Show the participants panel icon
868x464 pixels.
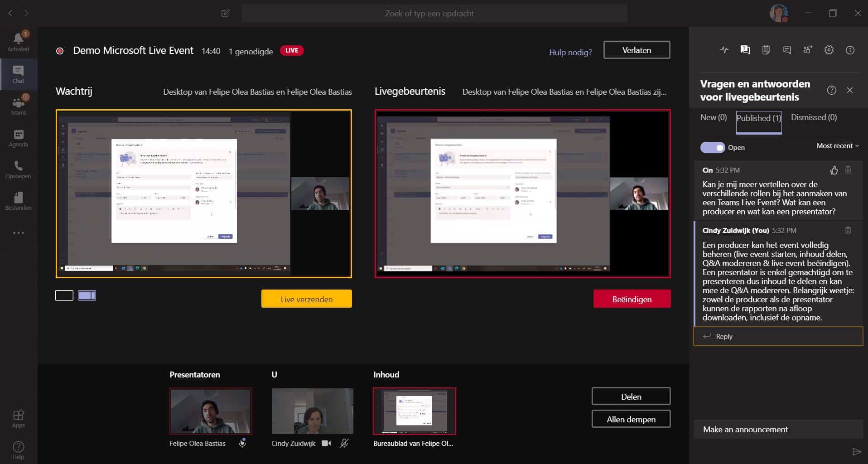click(x=808, y=50)
